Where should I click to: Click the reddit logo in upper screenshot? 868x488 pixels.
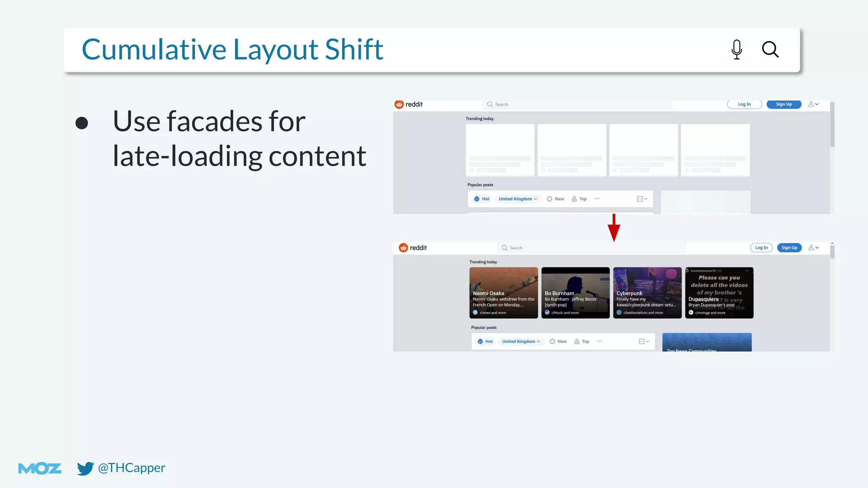(x=409, y=104)
